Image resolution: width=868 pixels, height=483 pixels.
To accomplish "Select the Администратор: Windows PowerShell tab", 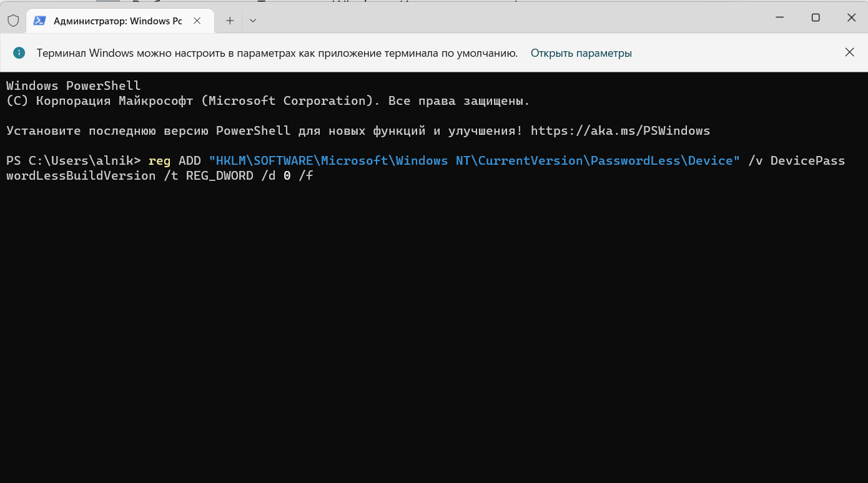I will (119, 21).
